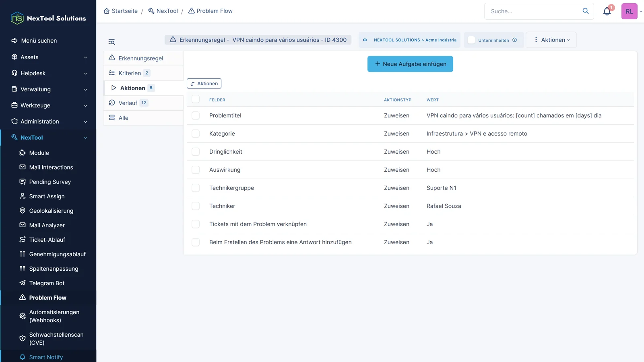The height and width of the screenshot is (362, 644).
Task: Select the Problemtitel row checkbox
Action: pos(196,115)
